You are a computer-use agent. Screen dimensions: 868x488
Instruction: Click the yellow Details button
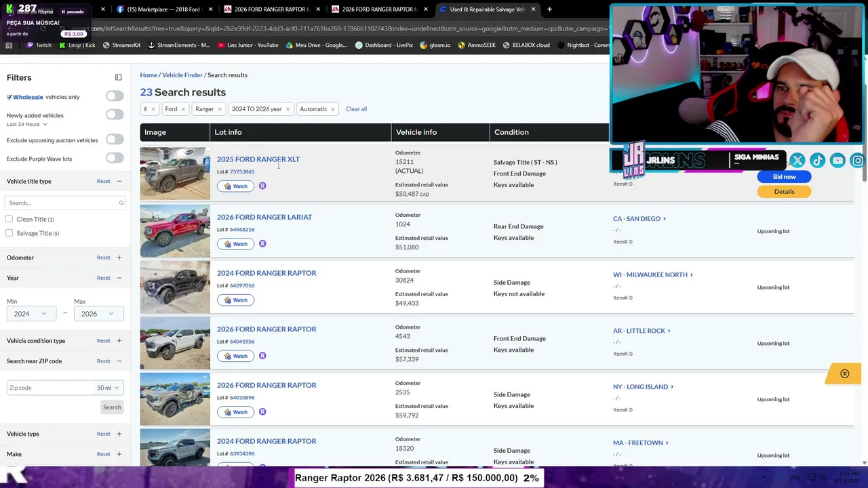(784, 192)
